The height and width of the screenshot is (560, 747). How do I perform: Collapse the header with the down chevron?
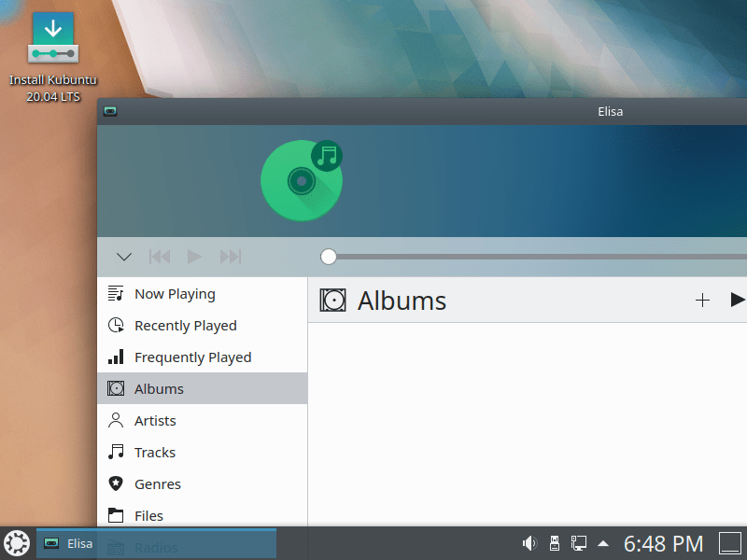tap(124, 257)
